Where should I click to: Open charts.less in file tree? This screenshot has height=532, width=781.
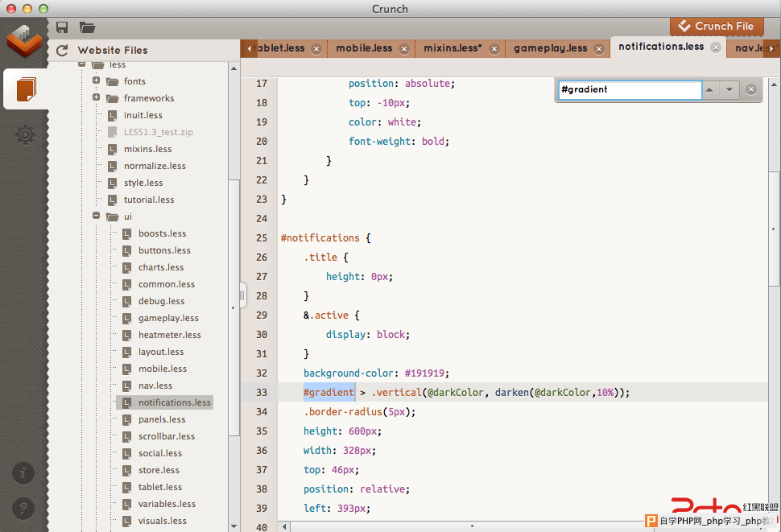point(161,268)
